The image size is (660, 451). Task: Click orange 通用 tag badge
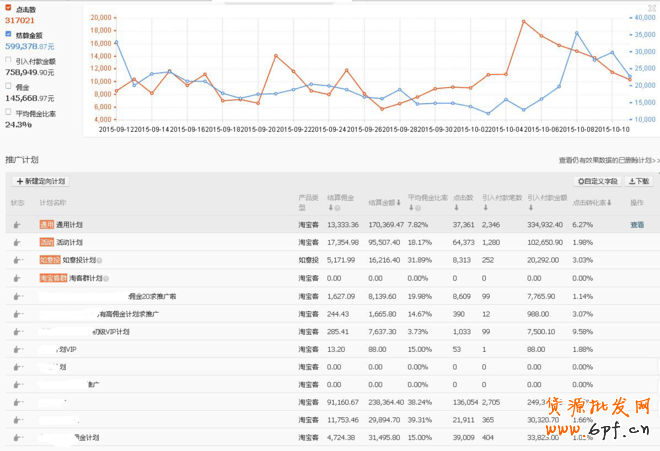click(x=46, y=225)
